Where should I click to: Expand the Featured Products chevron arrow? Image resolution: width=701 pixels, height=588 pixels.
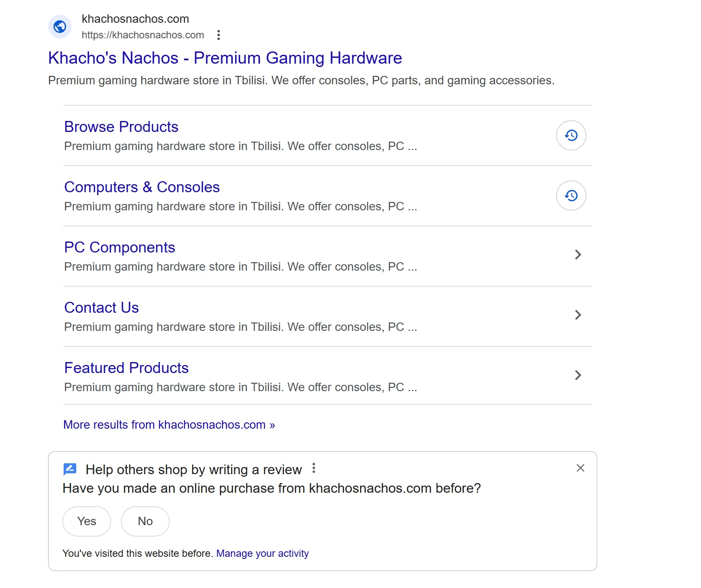pos(578,375)
